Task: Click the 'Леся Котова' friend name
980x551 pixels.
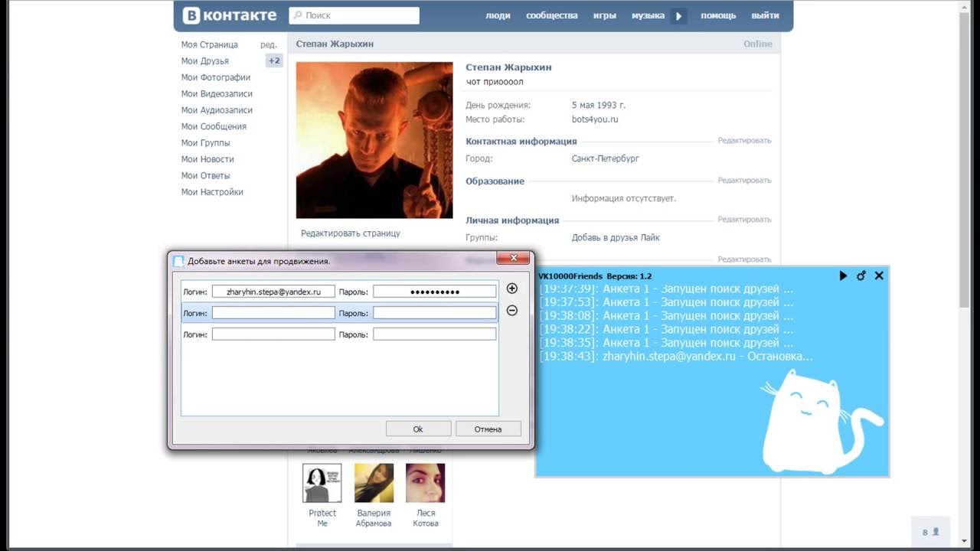Action: coord(426,518)
